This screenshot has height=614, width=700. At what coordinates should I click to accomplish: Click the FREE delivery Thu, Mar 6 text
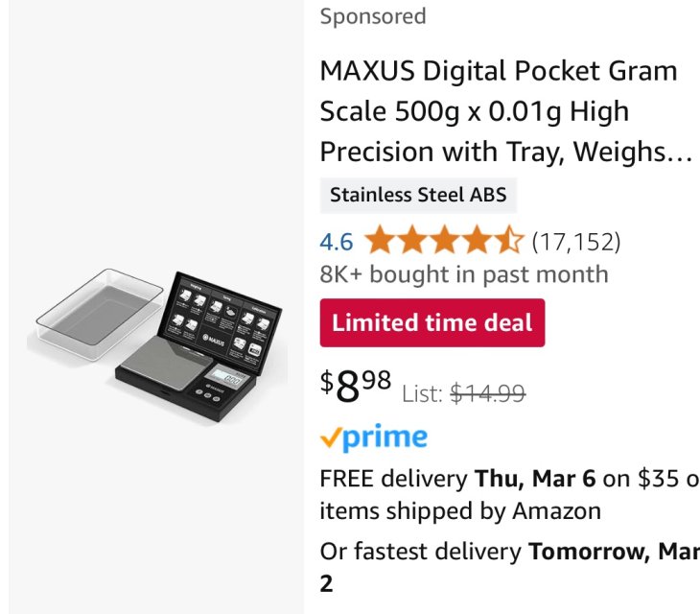pyautogui.click(x=458, y=479)
